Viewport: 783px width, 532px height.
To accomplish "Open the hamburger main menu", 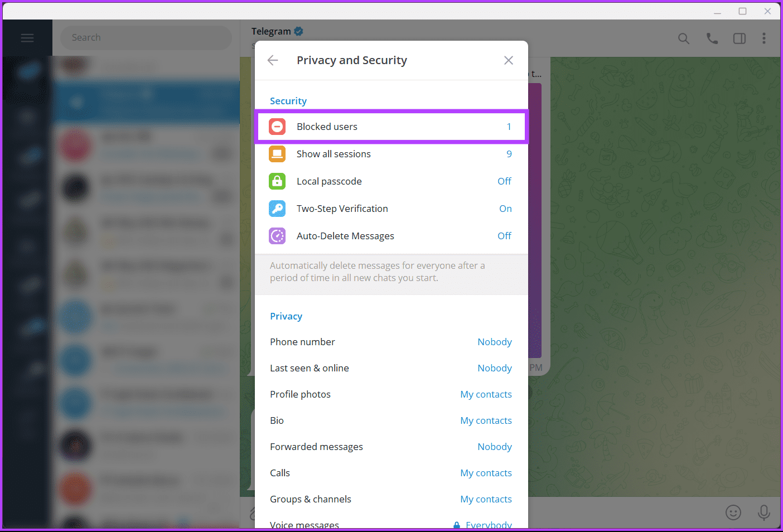I will [x=27, y=38].
